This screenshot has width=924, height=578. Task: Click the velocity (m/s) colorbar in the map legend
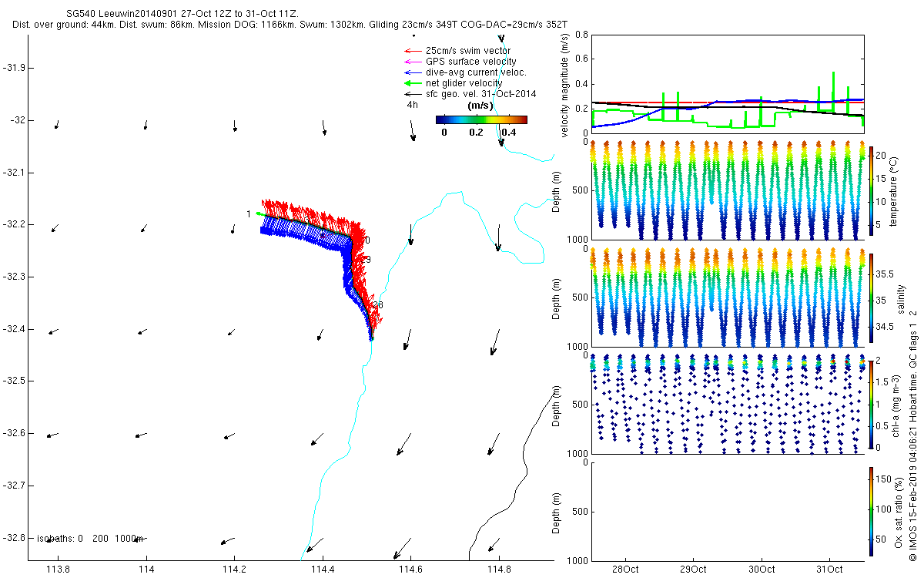[481, 119]
